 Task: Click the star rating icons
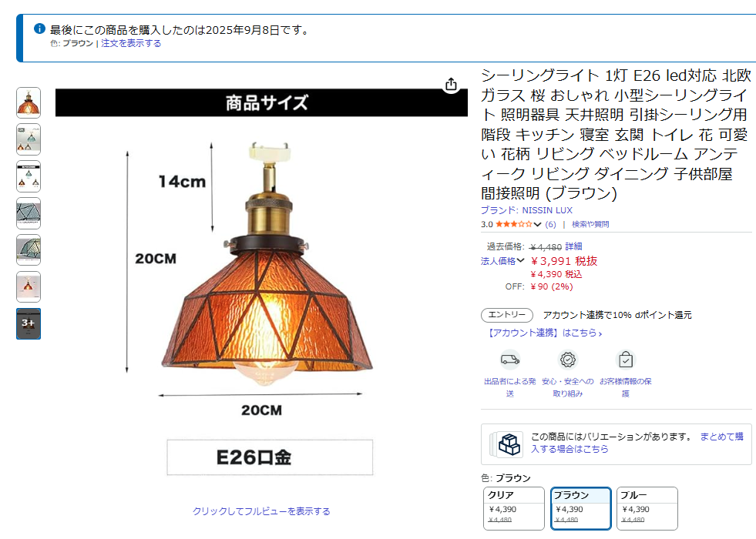click(514, 225)
